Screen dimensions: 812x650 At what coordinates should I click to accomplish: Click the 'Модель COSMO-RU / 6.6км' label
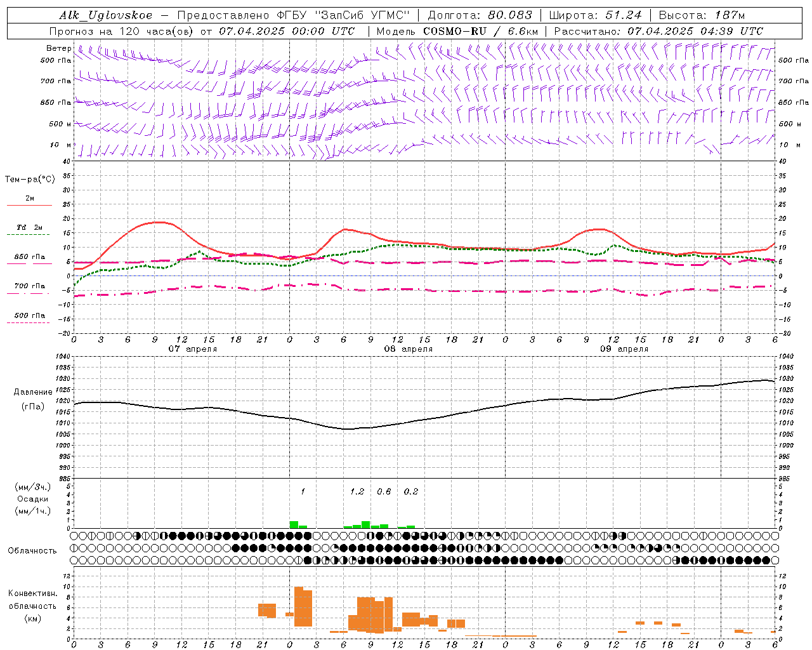coord(457,31)
